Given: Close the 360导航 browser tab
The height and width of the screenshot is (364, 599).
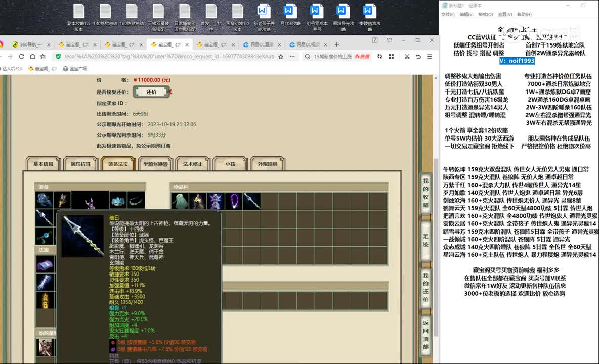Looking at the screenshot, I should [x=49, y=44].
